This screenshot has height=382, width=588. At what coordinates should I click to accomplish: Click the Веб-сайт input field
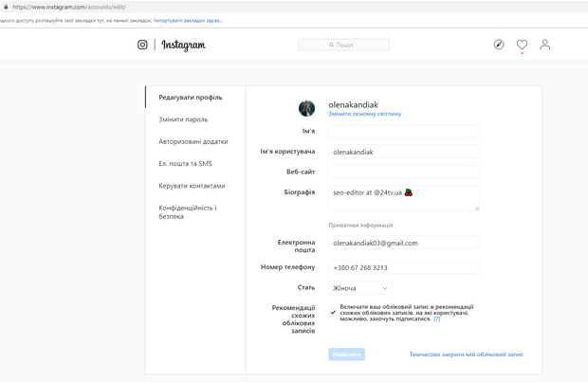404,173
